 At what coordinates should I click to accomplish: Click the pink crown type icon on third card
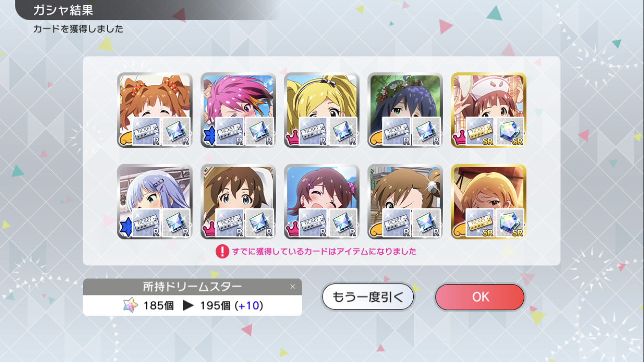[293, 139]
